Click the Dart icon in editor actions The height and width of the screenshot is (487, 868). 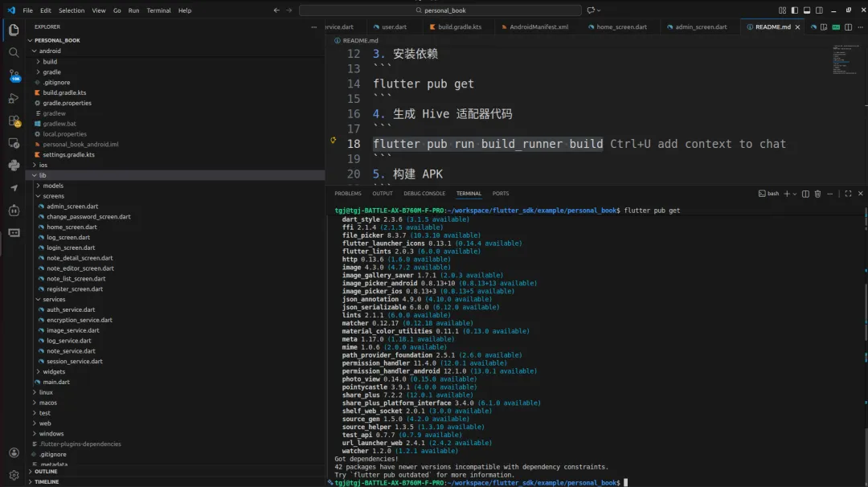coord(813,27)
